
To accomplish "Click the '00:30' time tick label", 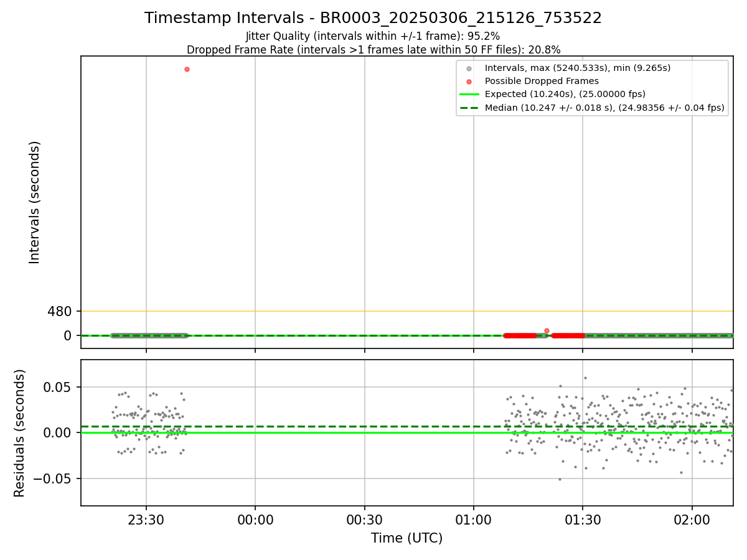I will tap(365, 520).
